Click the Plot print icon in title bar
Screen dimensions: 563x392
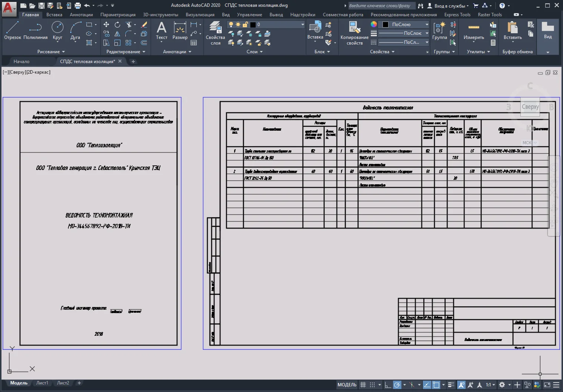pyautogui.click(x=78, y=6)
